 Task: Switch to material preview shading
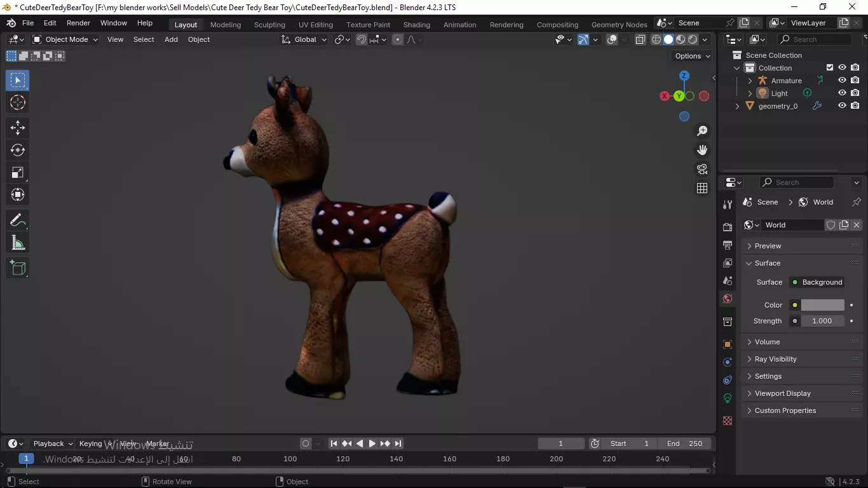pos(681,39)
